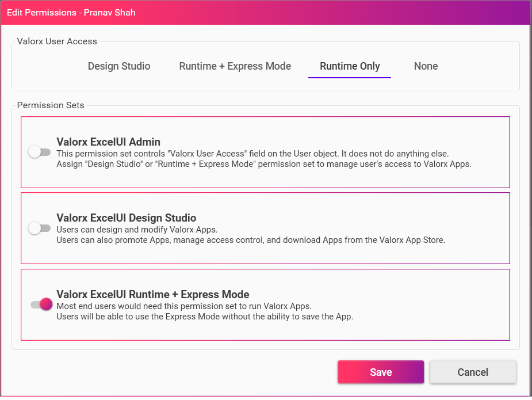Disable the Runtime + Express Mode permission switch
This screenshot has width=532, height=400.
tap(42, 304)
